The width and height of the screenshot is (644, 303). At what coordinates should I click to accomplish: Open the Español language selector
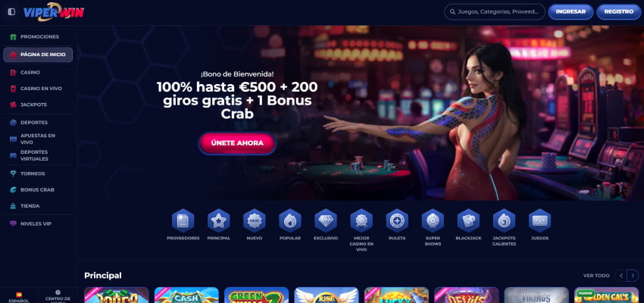click(x=19, y=297)
